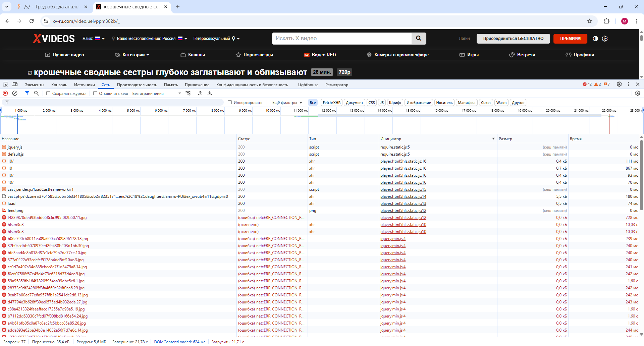Screen dimensions: 644x346
Task: Toggle the network filter funnel icon
Action: (27, 93)
